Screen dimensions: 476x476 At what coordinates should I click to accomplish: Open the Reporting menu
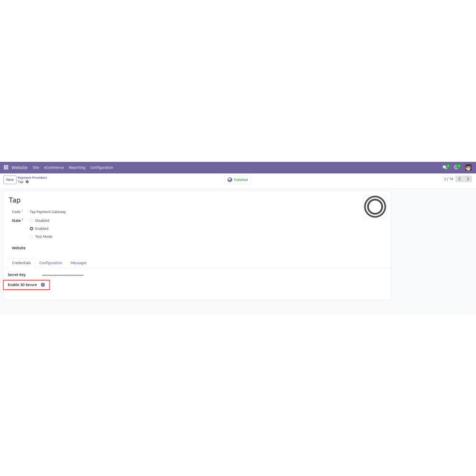pos(77,168)
